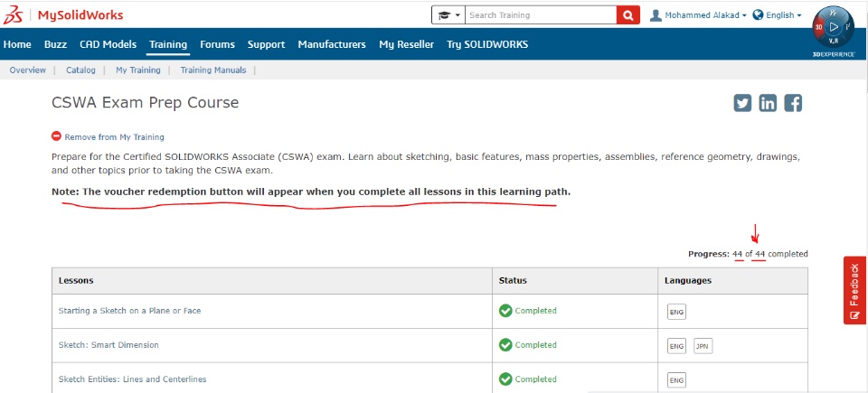868x393 pixels.
Task: Share the course on Twitter
Action: (742, 103)
